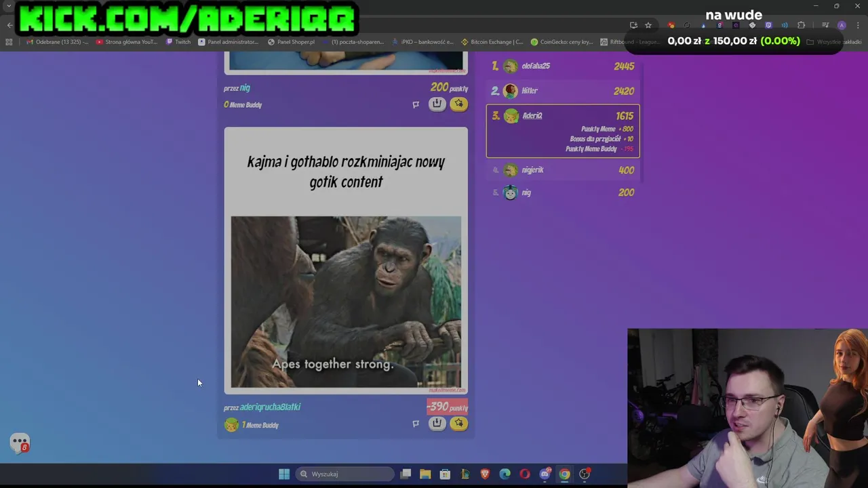Viewport: 868px width, 488px height.
Task: Flag the meme posted by nig
Action: [416, 104]
